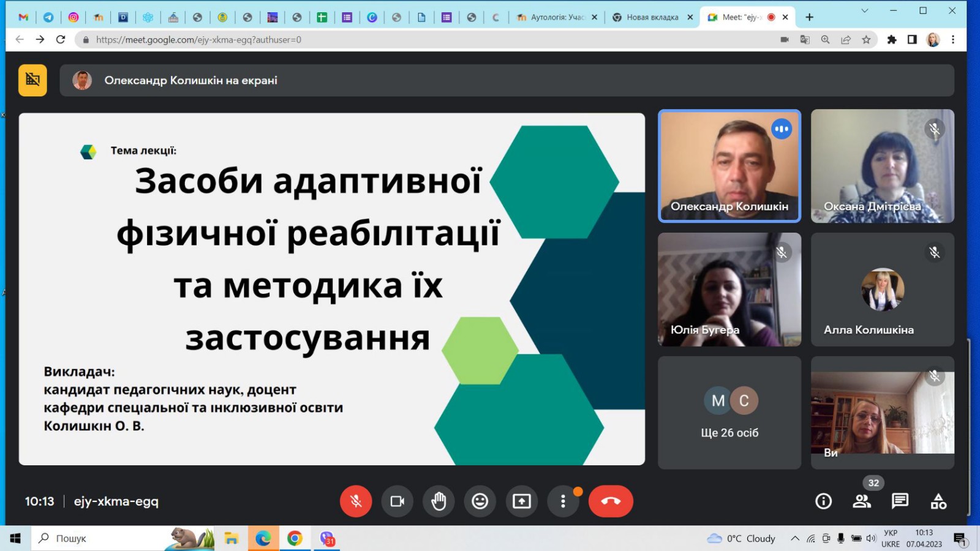980x551 pixels.
Task: Click the system volume icon in tray
Action: [x=871, y=539]
